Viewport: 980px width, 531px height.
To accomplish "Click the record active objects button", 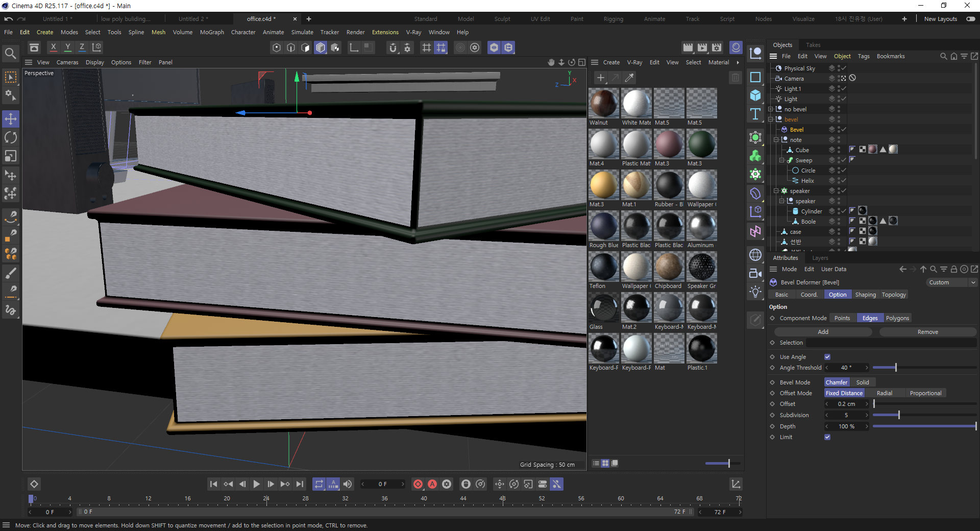I will pos(418,484).
